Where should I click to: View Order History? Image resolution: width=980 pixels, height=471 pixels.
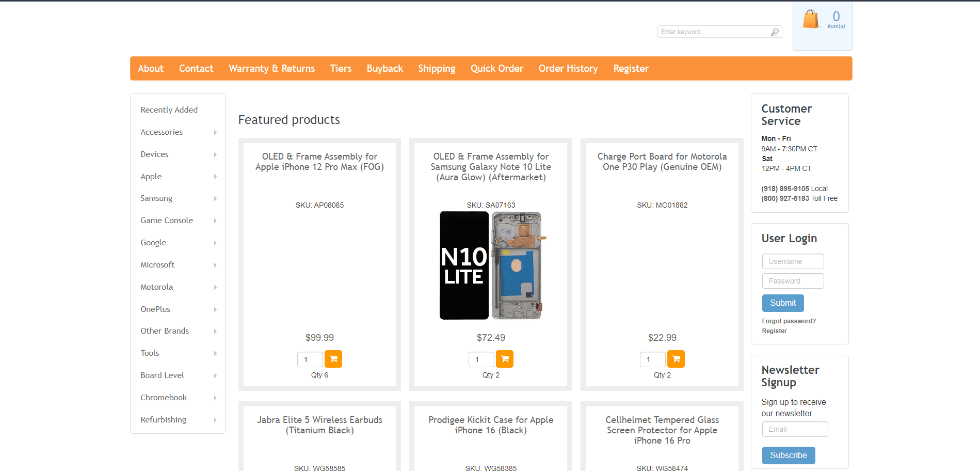pos(568,69)
